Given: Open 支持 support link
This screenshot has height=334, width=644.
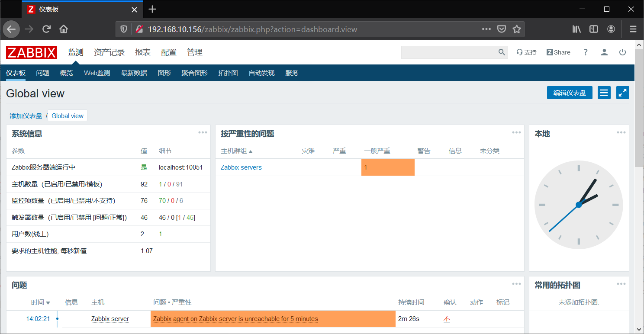Looking at the screenshot, I should pyautogui.click(x=527, y=52).
